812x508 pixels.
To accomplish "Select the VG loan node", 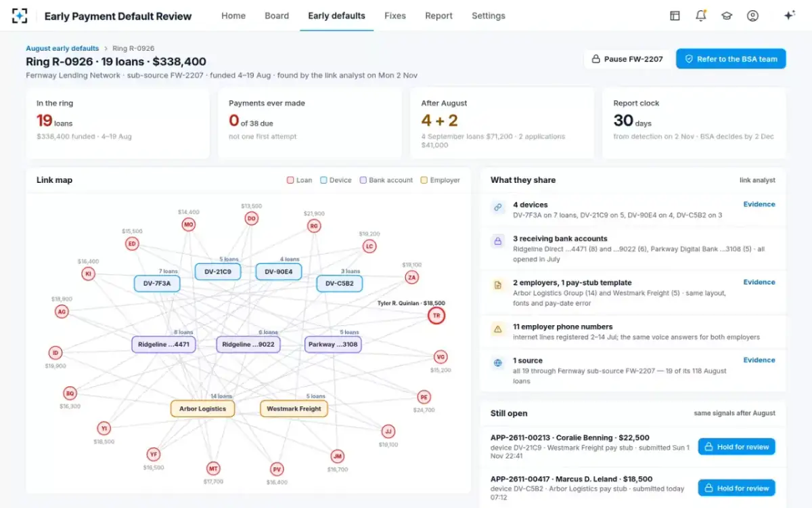I will click(x=441, y=357).
